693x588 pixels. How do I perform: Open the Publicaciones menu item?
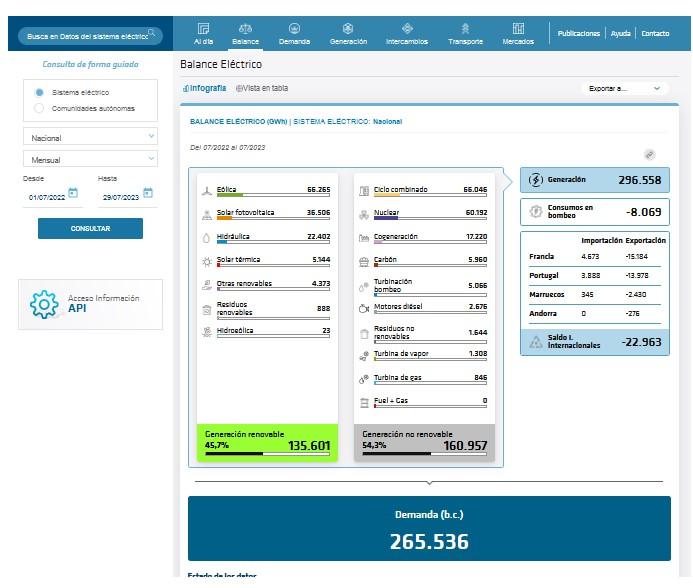pyautogui.click(x=578, y=33)
